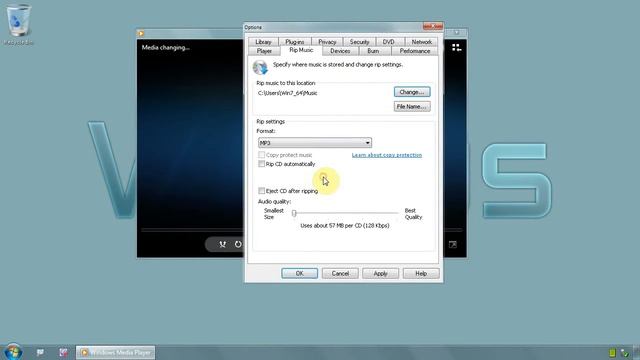Enable Eject CD after ripping checkbox
The width and height of the screenshot is (640, 360).
262,191
